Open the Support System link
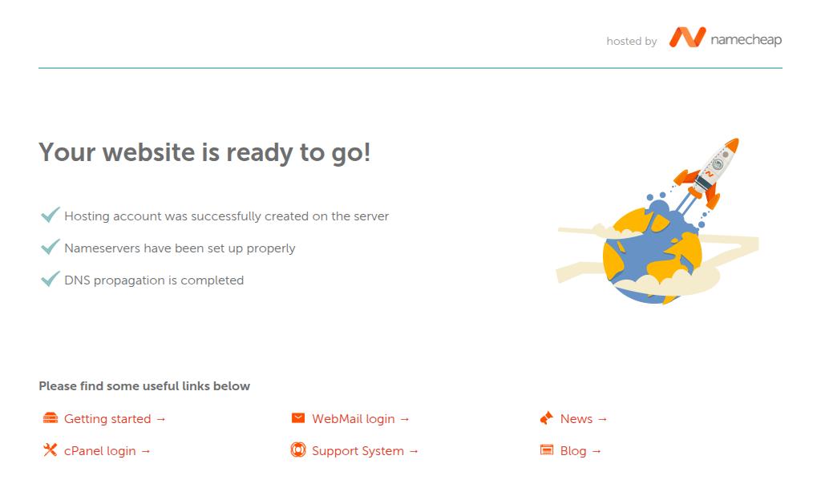Image resolution: width=821 pixels, height=504 pixels. [x=365, y=450]
